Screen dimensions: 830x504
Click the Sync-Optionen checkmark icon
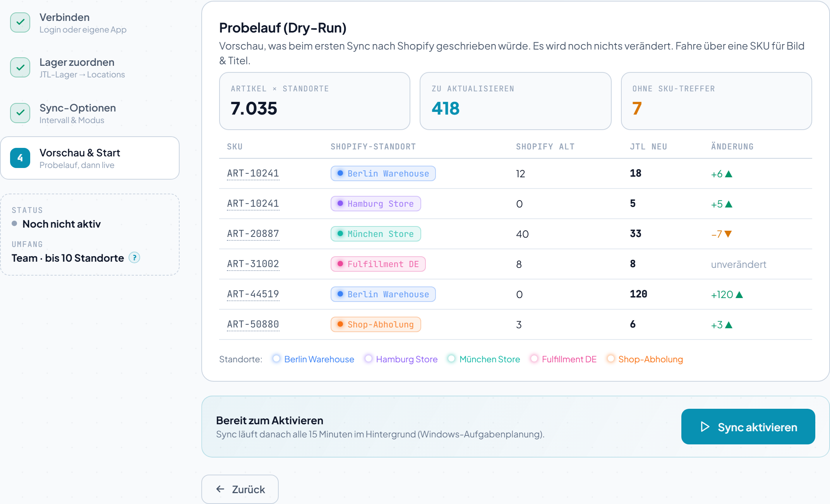[x=20, y=113]
